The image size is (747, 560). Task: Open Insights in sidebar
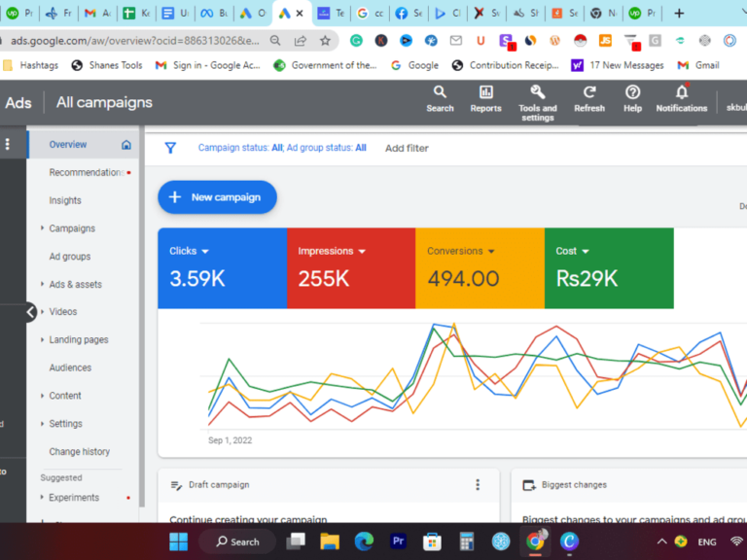point(65,200)
